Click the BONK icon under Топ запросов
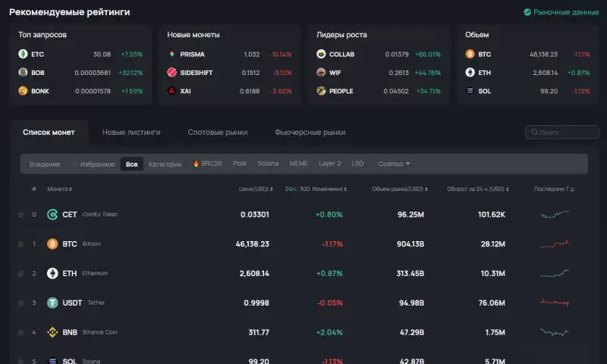 (24, 91)
